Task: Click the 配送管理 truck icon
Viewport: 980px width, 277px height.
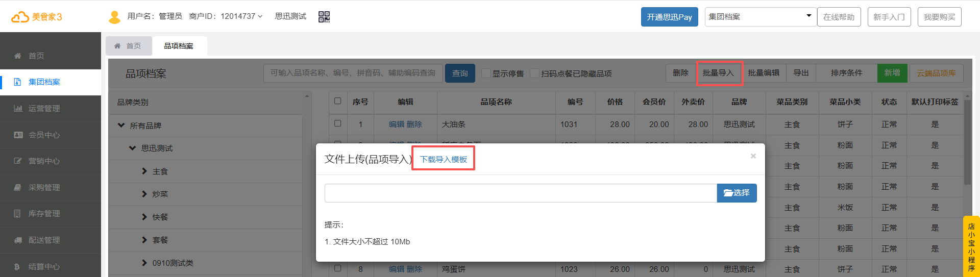Action: point(18,240)
